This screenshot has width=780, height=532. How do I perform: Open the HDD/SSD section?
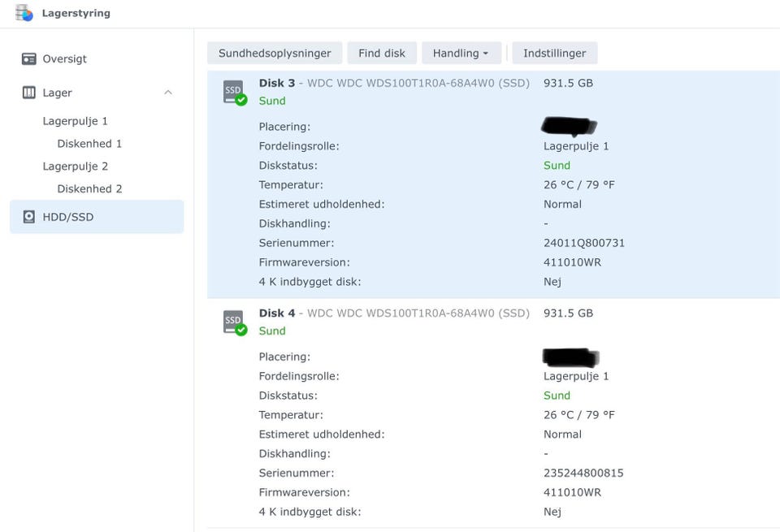tap(68, 217)
